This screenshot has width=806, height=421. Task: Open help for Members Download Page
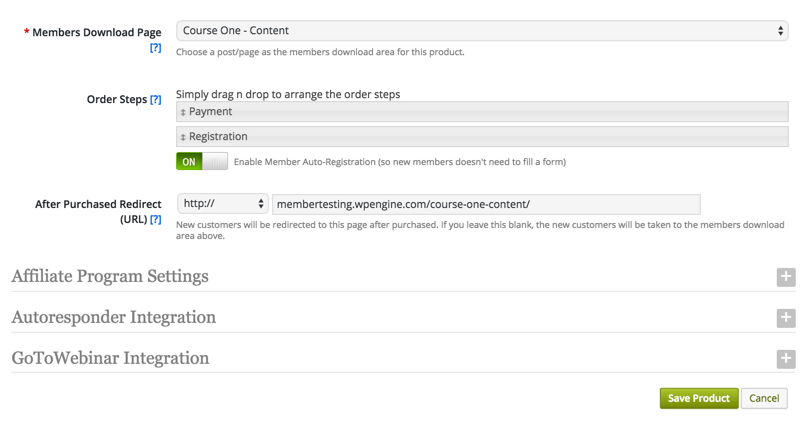155,48
